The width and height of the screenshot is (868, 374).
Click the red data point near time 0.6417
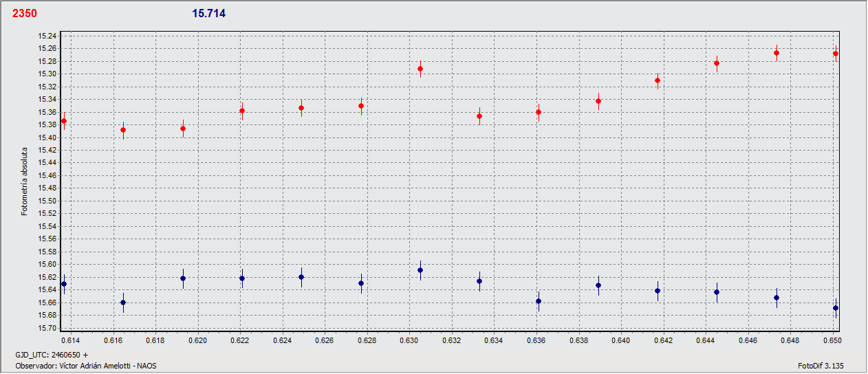pos(658,80)
